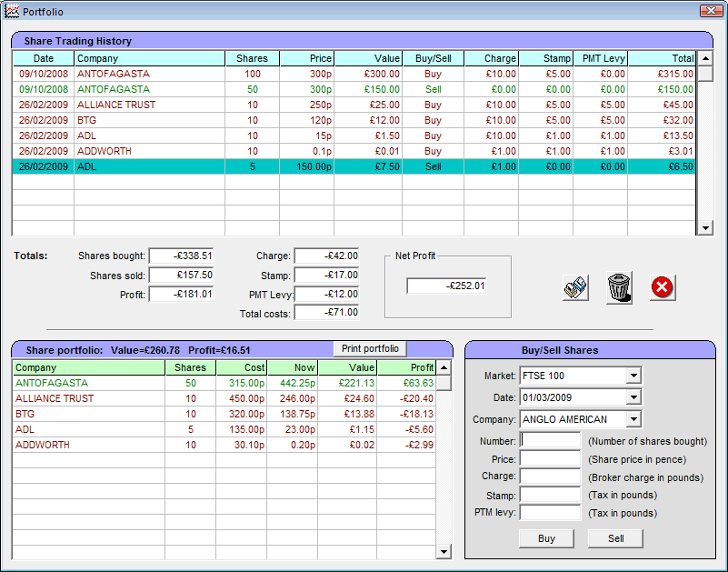Click the Profit column header in share portfolio
The width and height of the screenshot is (728, 572).
406,367
